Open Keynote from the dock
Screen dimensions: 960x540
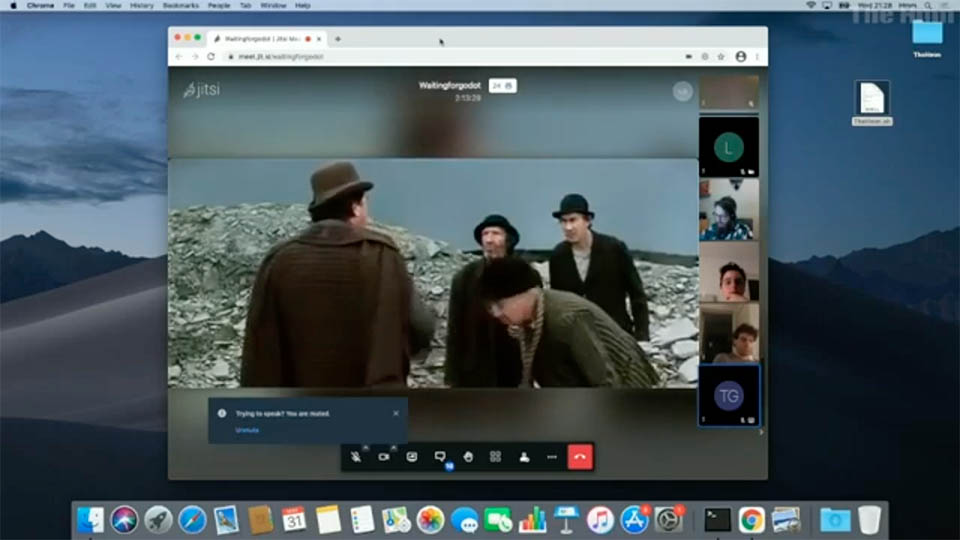(x=566, y=520)
